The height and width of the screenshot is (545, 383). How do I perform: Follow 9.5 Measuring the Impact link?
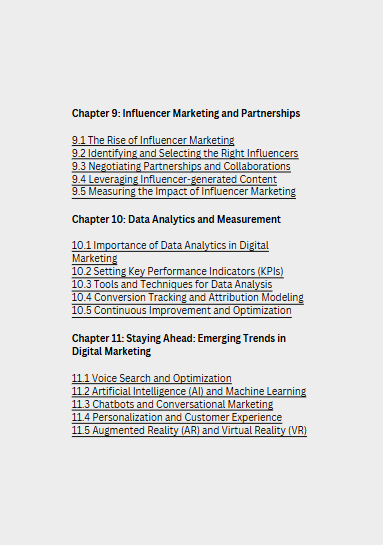point(184,192)
